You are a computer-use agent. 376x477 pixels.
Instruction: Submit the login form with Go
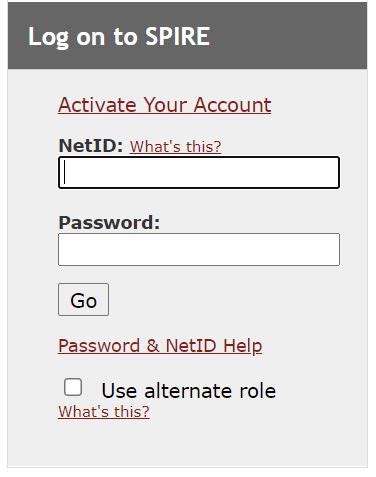(x=83, y=299)
